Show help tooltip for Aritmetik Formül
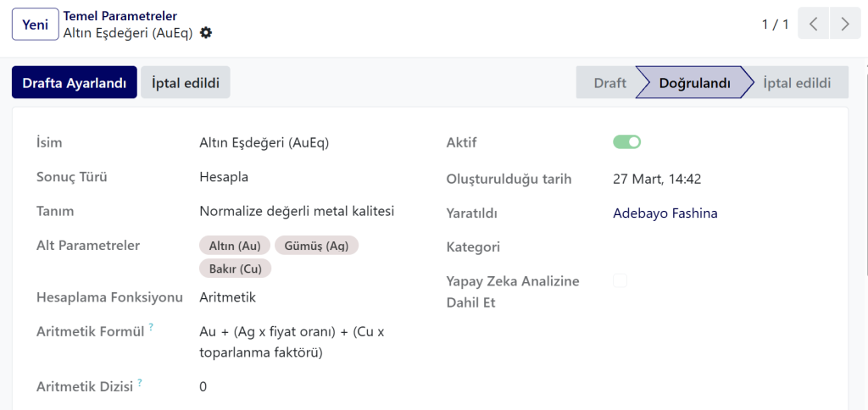 coord(151,328)
